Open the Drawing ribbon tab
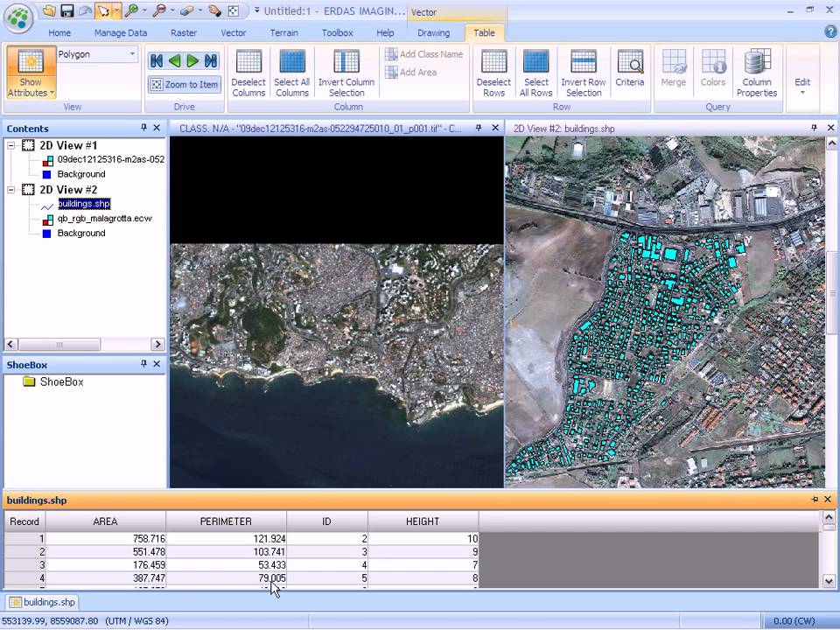 (x=433, y=32)
